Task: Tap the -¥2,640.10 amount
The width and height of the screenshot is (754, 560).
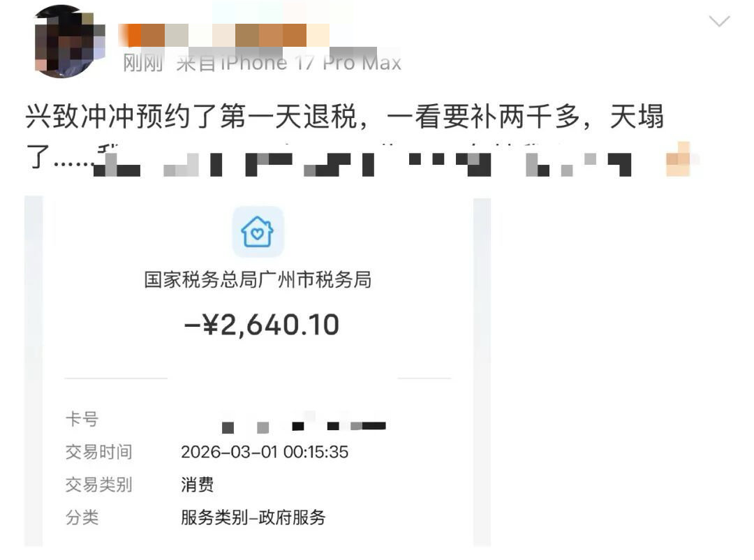Action: pyautogui.click(x=262, y=325)
